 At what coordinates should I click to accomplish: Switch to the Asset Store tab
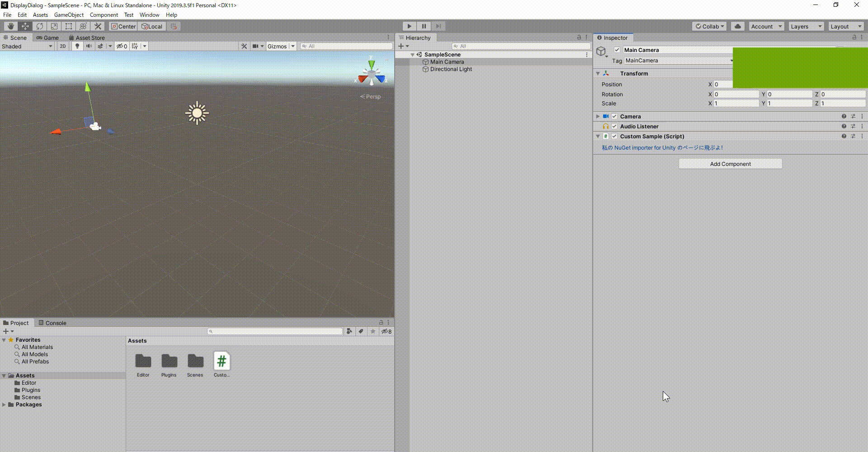(87, 38)
